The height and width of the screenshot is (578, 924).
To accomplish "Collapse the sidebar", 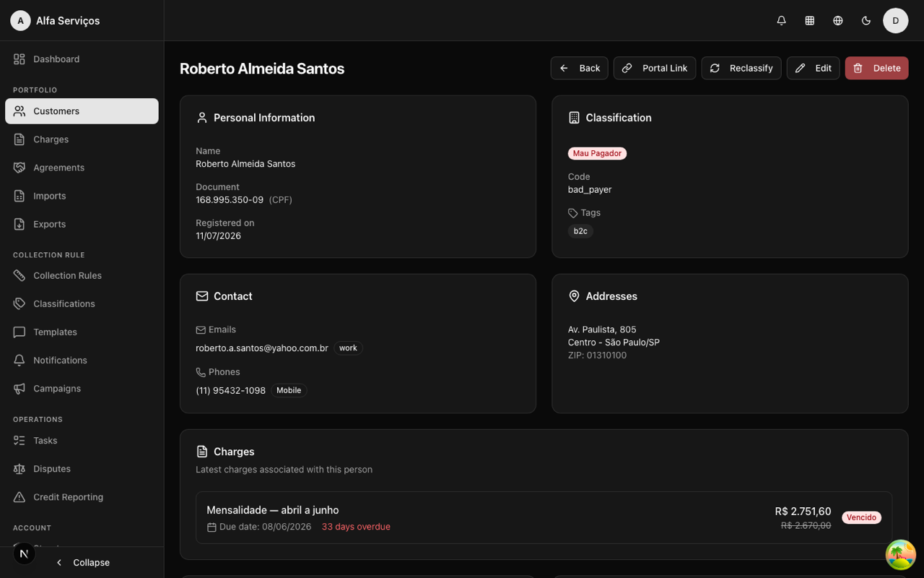I will 82,562.
